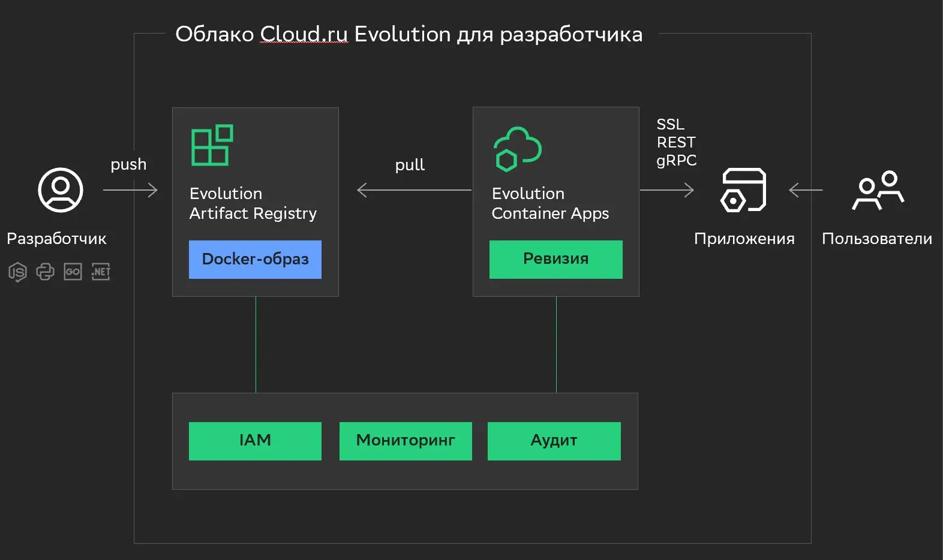Click the developer user avatar icon
943x560 pixels.
61,190
